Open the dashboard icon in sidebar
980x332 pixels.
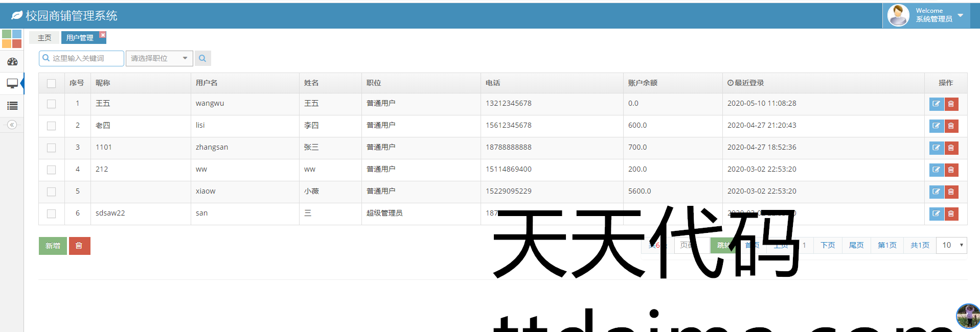click(x=12, y=62)
